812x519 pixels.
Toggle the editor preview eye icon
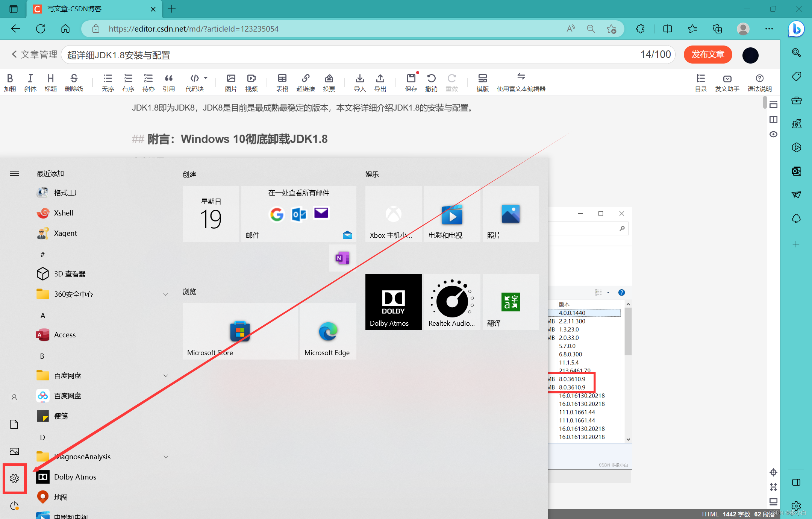[773, 134]
